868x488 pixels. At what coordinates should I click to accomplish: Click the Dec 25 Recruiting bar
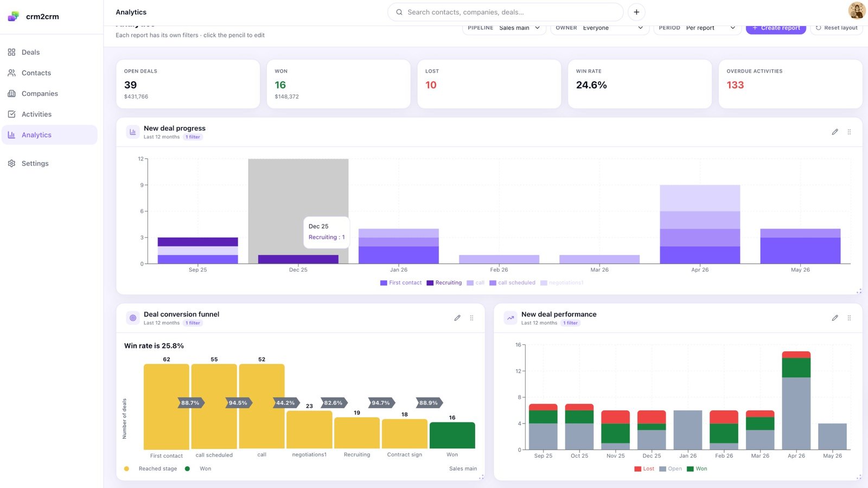point(298,259)
